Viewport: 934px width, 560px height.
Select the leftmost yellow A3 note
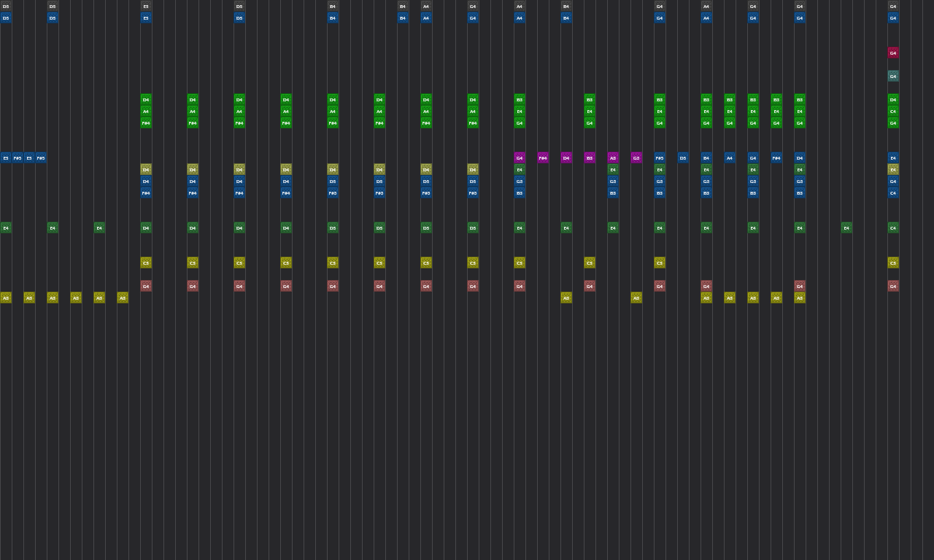tap(6, 297)
